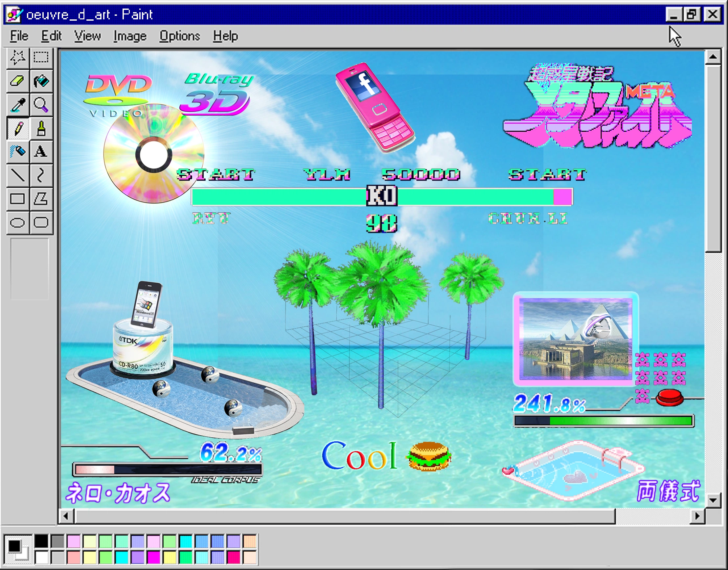Select the Free-Form Select tool
Viewport: 728px width, 570px height.
tap(18, 58)
